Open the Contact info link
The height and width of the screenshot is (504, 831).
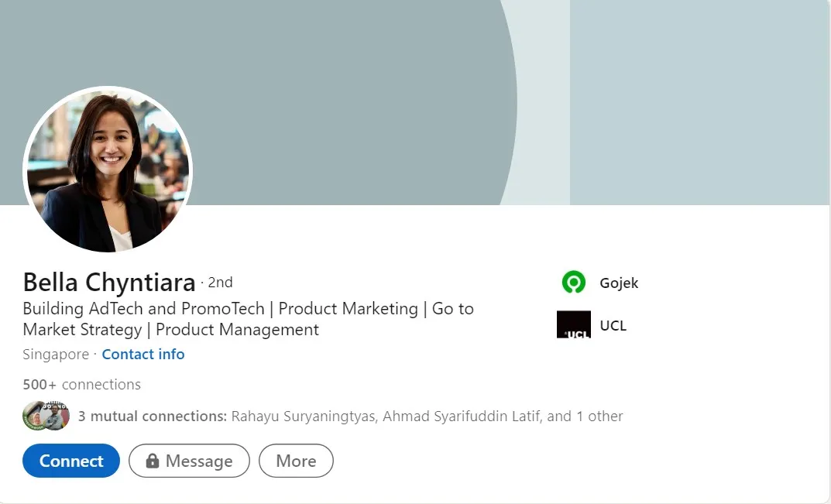[x=143, y=355]
